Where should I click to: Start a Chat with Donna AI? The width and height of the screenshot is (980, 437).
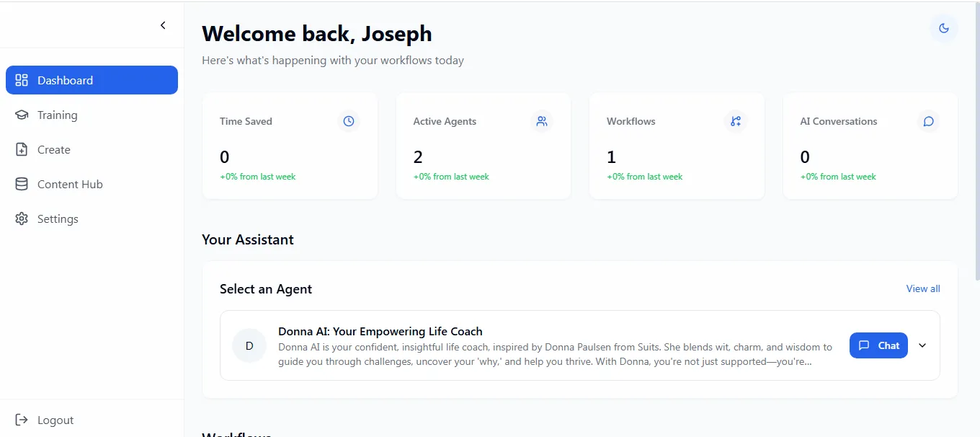coord(878,345)
